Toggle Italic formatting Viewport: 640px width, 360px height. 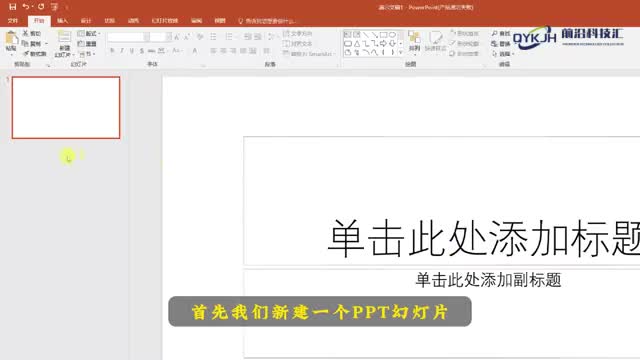point(122,51)
